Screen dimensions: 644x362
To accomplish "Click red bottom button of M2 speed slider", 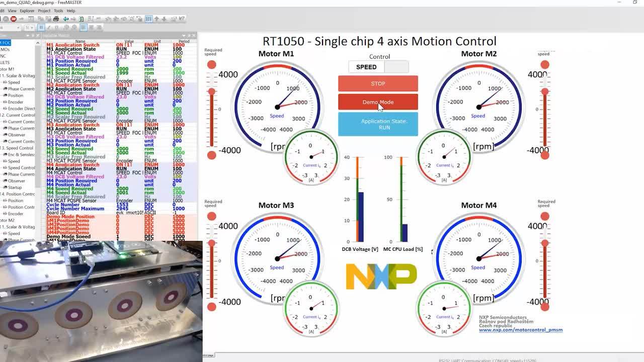I will pyautogui.click(x=545, y=155).
